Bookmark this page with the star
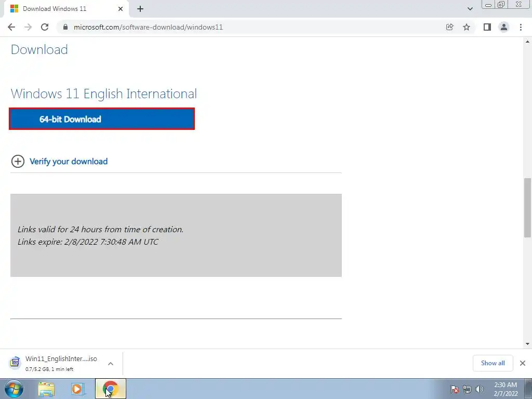Screen dimensions: 532x399 tap(467, 27)
